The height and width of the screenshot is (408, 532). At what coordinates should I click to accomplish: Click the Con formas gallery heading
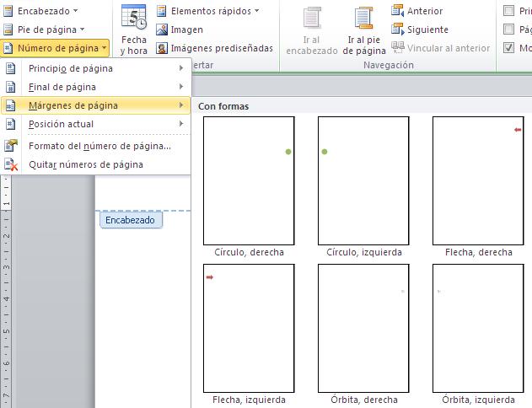tap(223, 106)
